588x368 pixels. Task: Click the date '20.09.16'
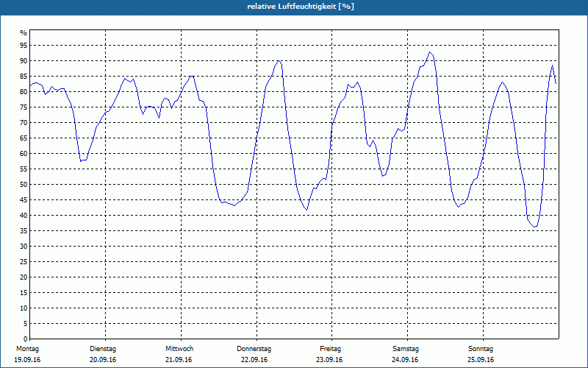[103, 360]
